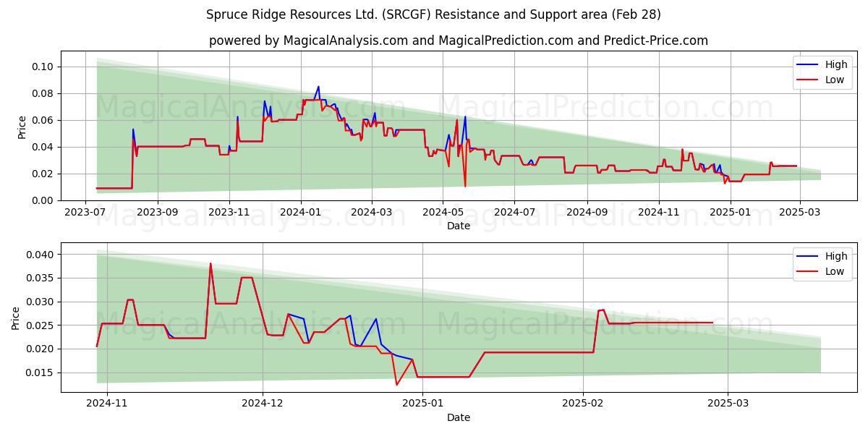The width and height of the screenshot is (868, 434).
Task: Click the 2023-09 tick label
Action: [158, 213]
